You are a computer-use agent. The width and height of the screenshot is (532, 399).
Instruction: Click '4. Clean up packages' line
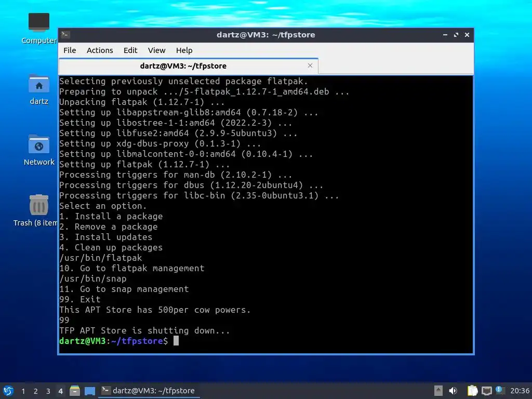point(111,247)
